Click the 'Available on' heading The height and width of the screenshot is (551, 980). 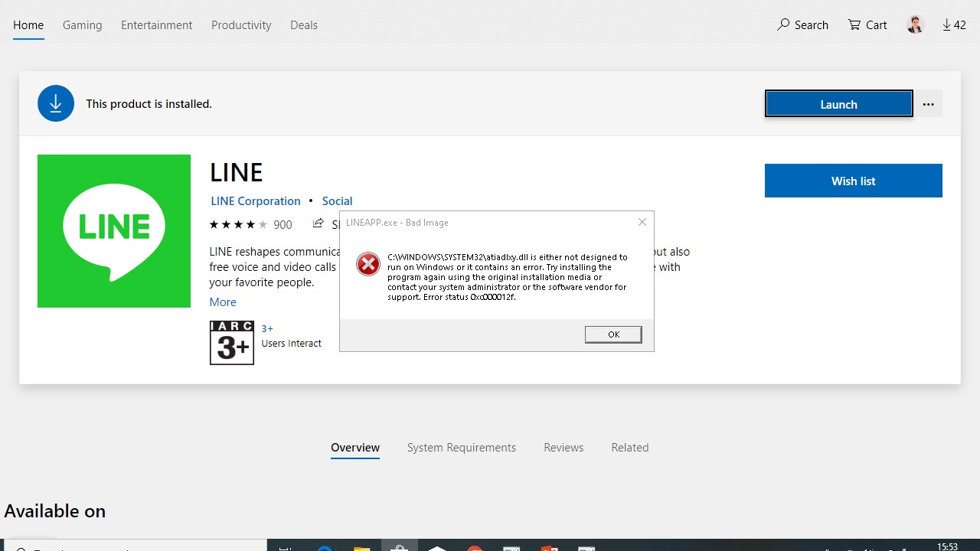click(54, 510)
